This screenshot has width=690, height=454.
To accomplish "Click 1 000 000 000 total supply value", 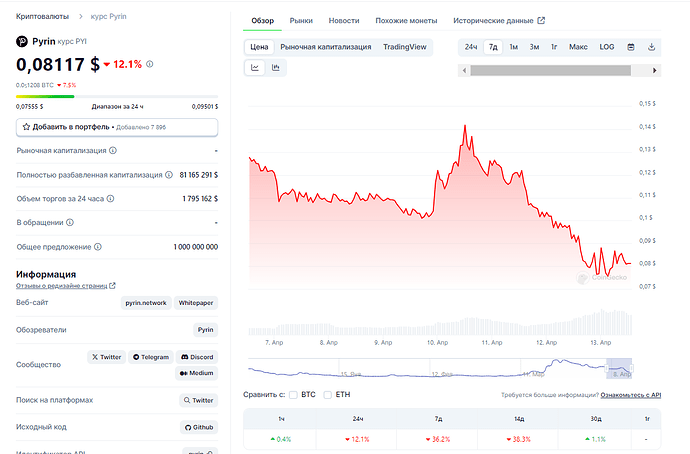I will (x=195, y=247).
